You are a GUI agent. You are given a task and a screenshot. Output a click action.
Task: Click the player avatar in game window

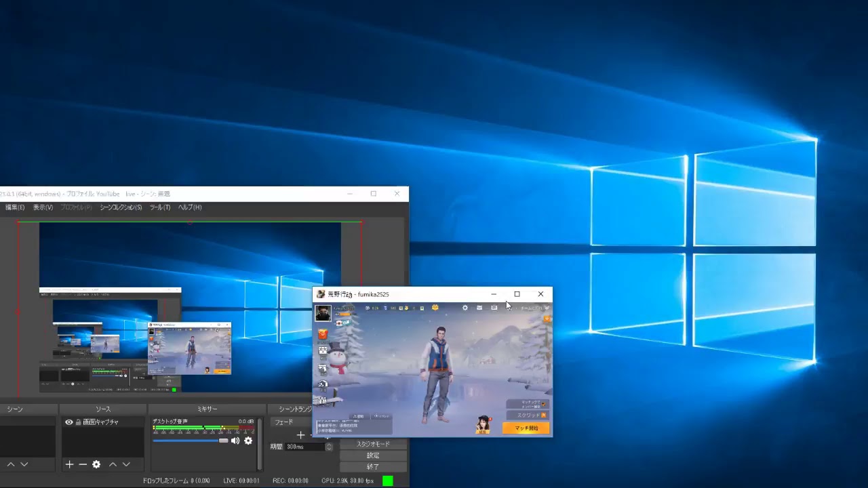(323, 312)
